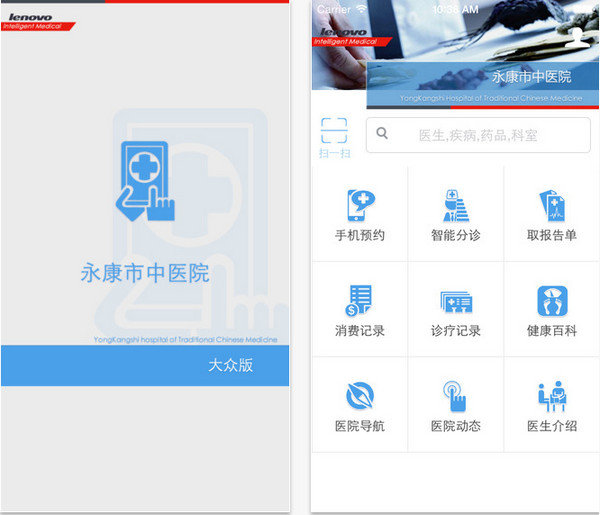The image size is (600, 515).
Task: Click the YongKangshi hospital English subtitle on splash
Action: (x=186, y=339)
